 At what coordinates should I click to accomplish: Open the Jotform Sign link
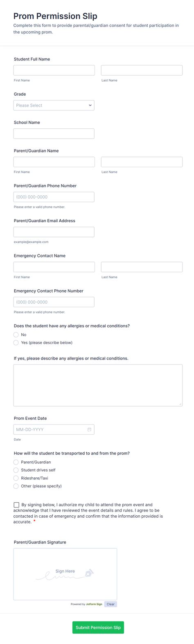[x=94, y=604]
